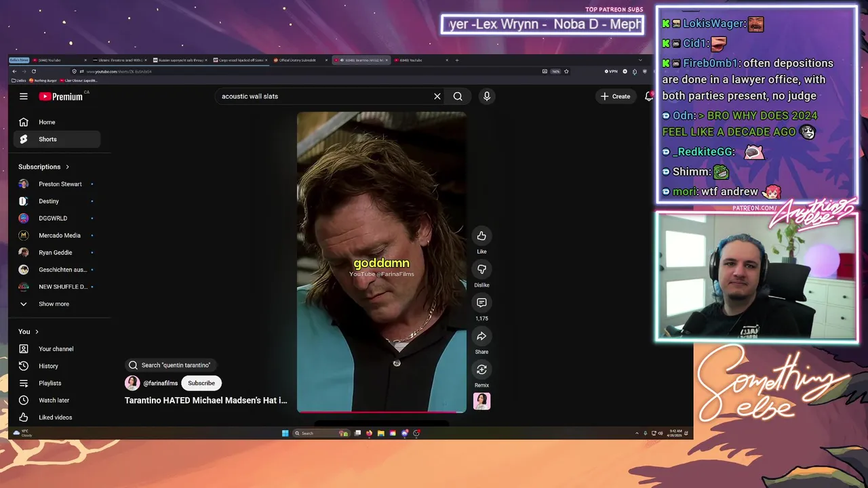Image resolution: width=868 pixels, height=488 pixels.
Task: Open Liked videos in the sidebar
Action: [x=57, y=418]
